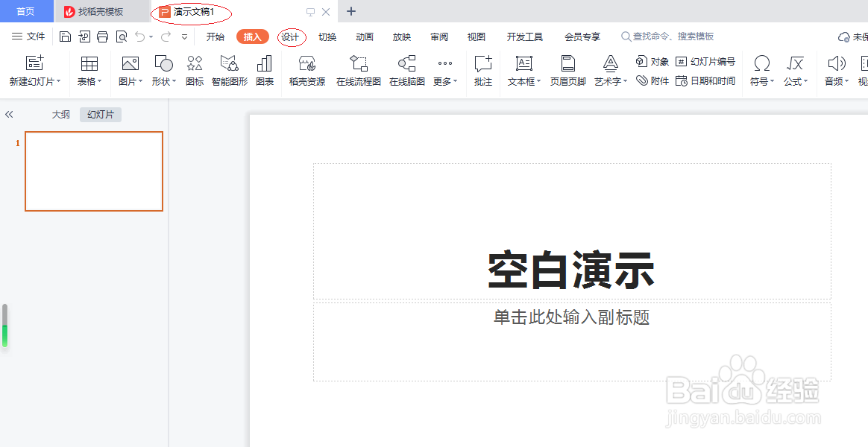868x447 pixels.
Task: Insert a symbol with the 符号 icon
Action: click(x=760, y=71)
